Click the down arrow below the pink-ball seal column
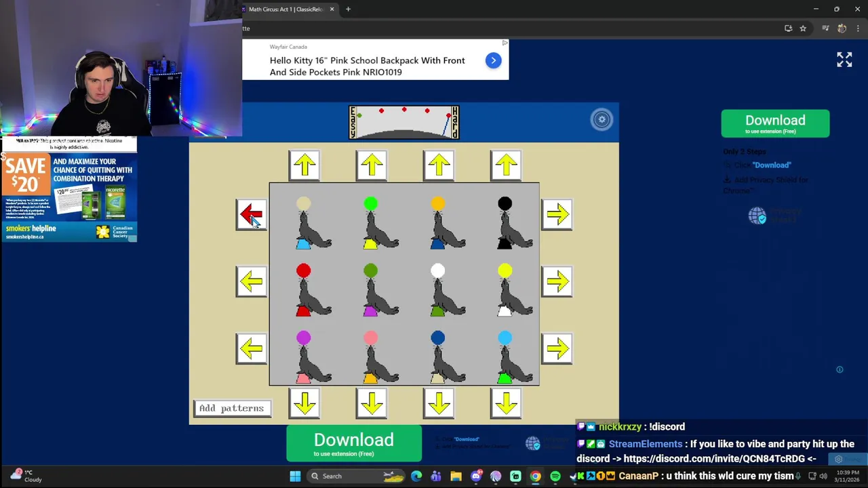The image size is (868, 488). tap(372, 403)
